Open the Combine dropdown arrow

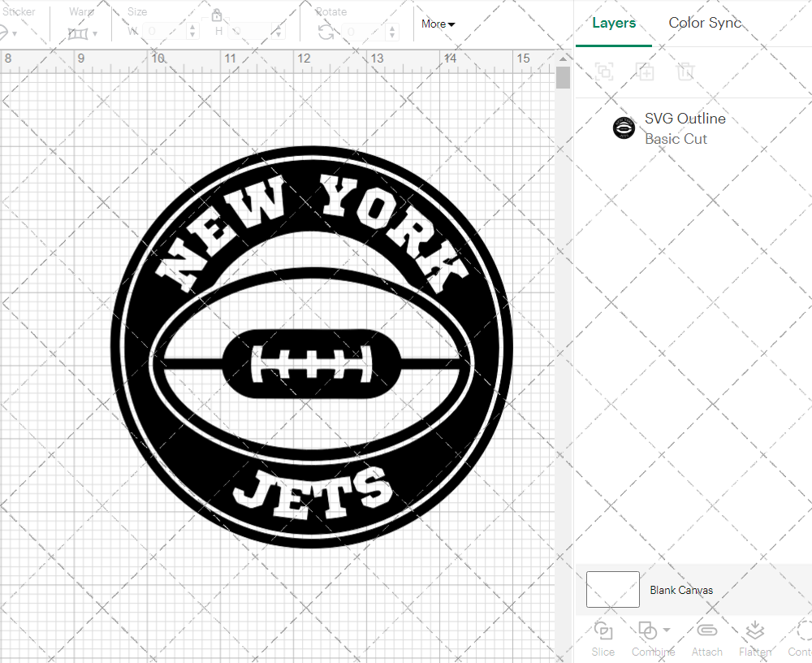click(x=667, y=630)
